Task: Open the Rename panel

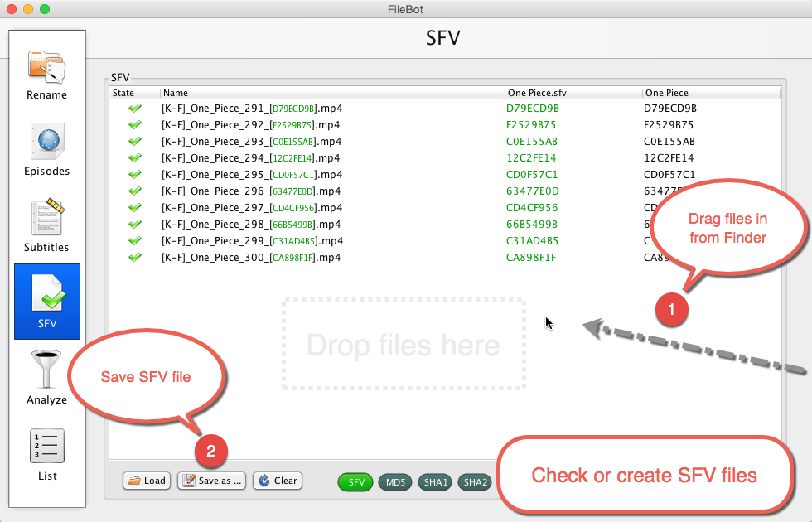Action: (46, 75)
